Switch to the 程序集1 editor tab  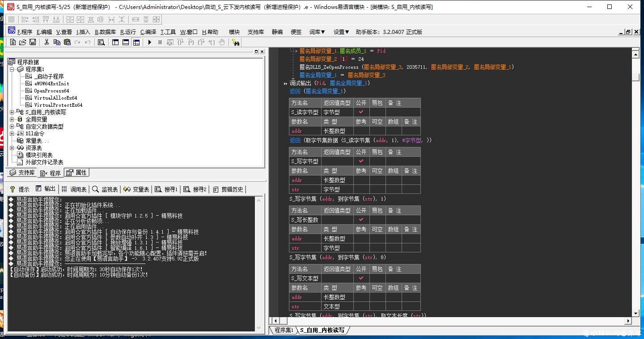[x=284, y=330]
